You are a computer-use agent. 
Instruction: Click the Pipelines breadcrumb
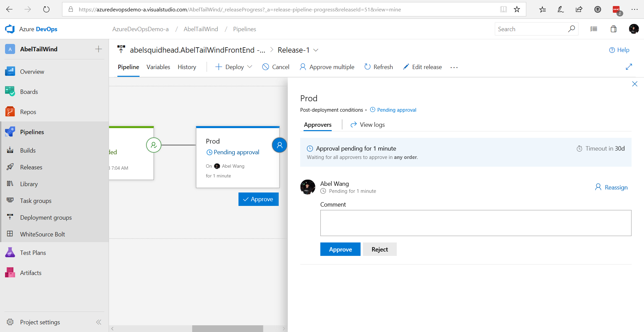(x=245, y=29)
